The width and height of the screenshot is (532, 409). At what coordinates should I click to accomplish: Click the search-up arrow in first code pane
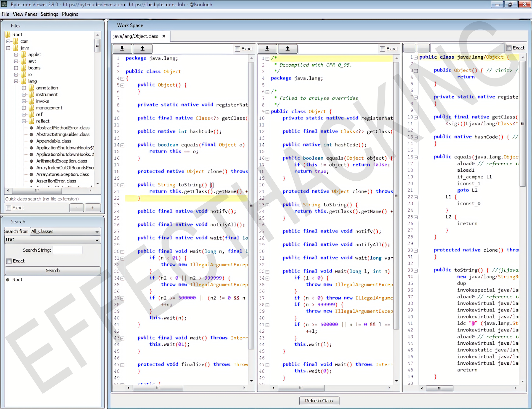click(x=143, y=49)
